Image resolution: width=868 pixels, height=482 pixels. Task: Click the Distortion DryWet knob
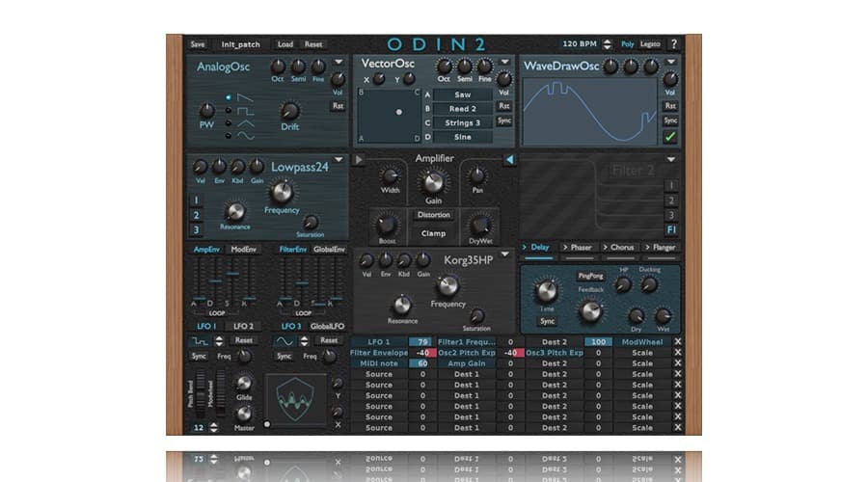tap(479, 226)
